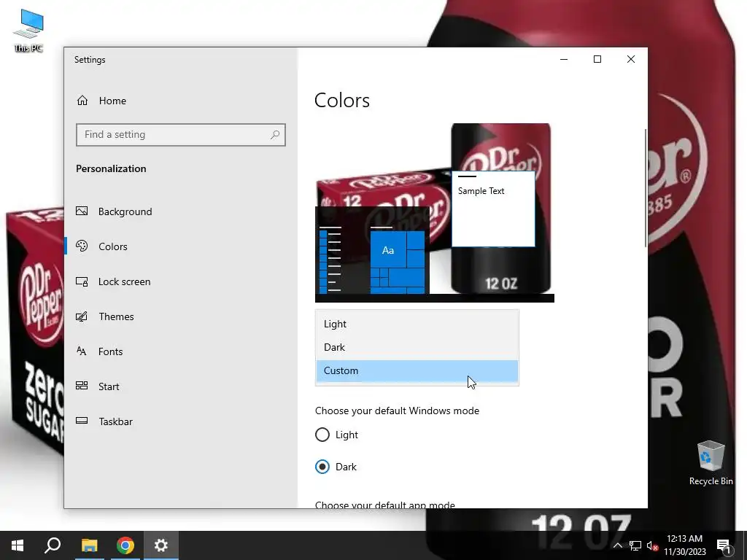Click the Settings gear on taskbar

click(161, 545)
